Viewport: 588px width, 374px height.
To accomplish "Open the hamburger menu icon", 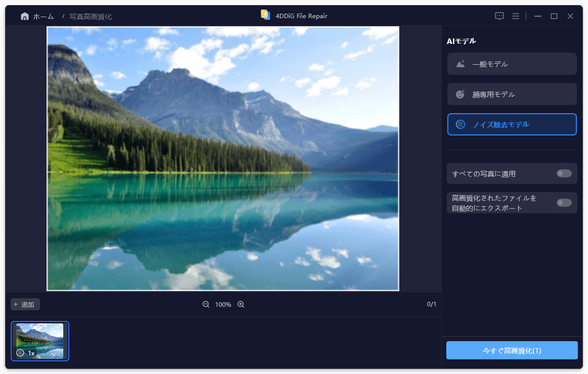I will click(x=515, y=16).
